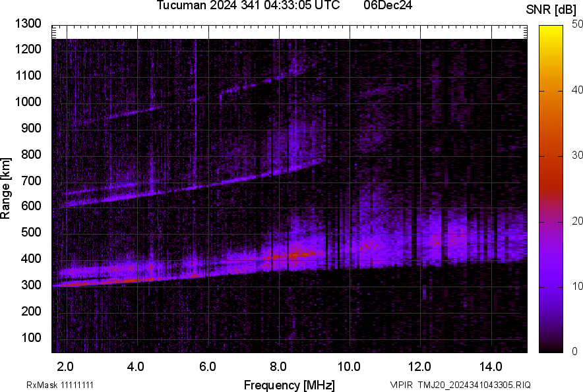
Task: Click the range tick label "1000"
Action: coord(28,101)
